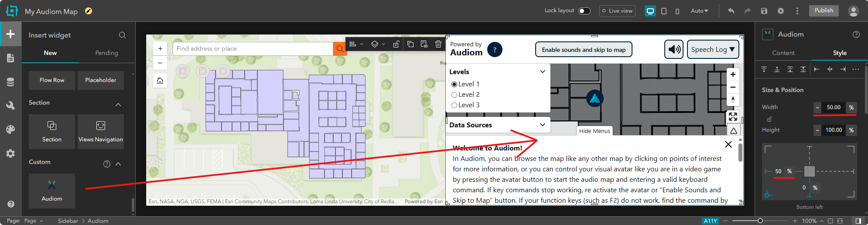
Task: Click the Redo arrow
Action: [x=748, y=11]
